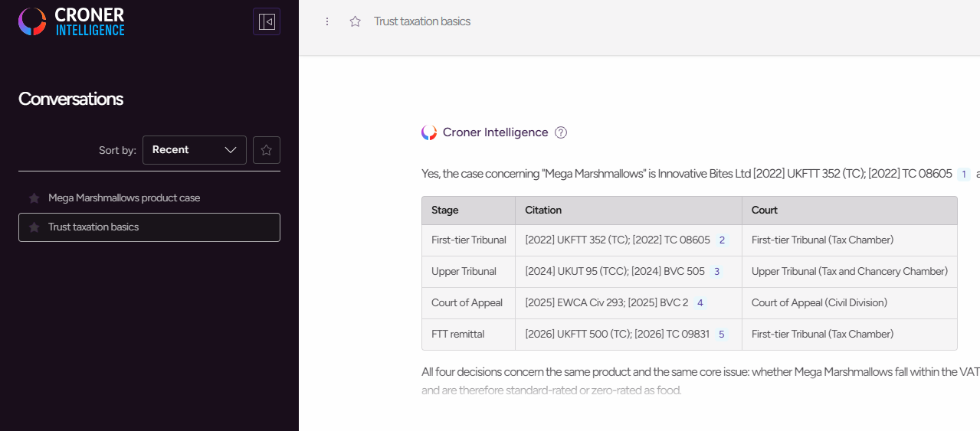This screenshot has height=431, width=980.
Task: Open citation reference 1 in the answer
Action: tap(964, 174)
